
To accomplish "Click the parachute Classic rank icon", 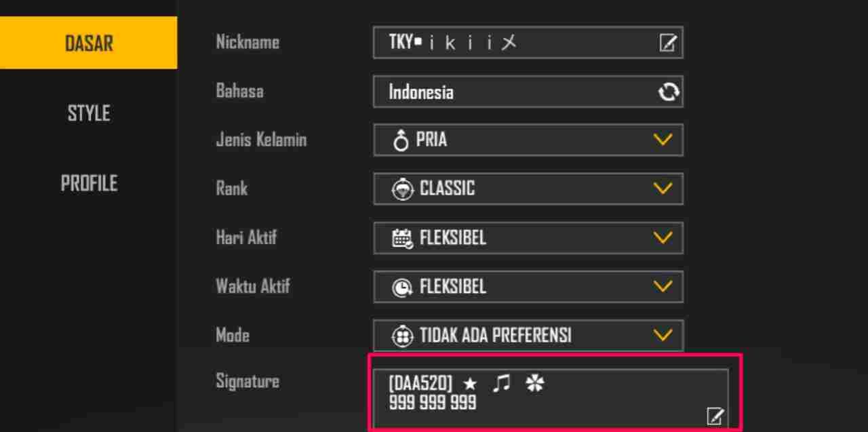I will tap(402, 189).
